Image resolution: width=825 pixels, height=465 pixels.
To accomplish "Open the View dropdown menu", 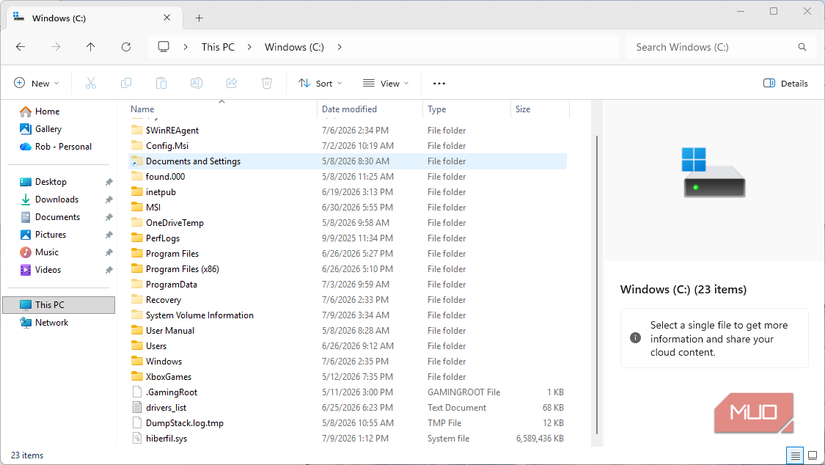I will click(386, 83).
